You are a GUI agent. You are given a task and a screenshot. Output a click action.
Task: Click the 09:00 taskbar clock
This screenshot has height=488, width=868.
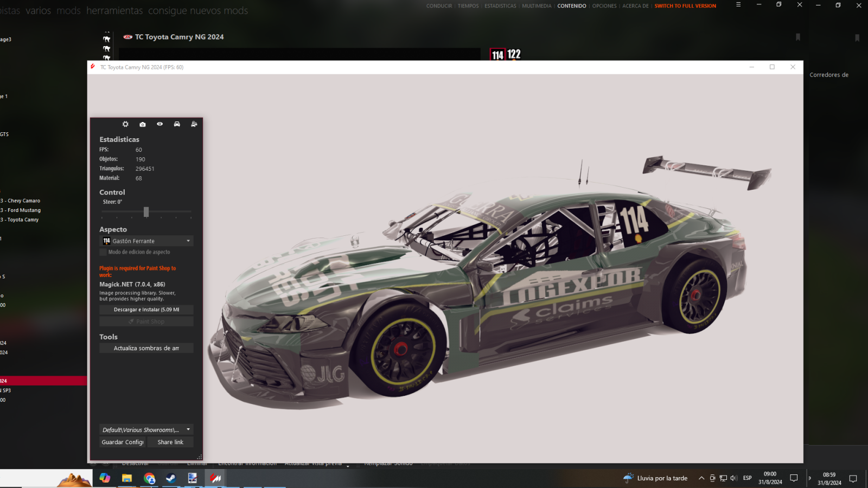click(x=770, y=478)
